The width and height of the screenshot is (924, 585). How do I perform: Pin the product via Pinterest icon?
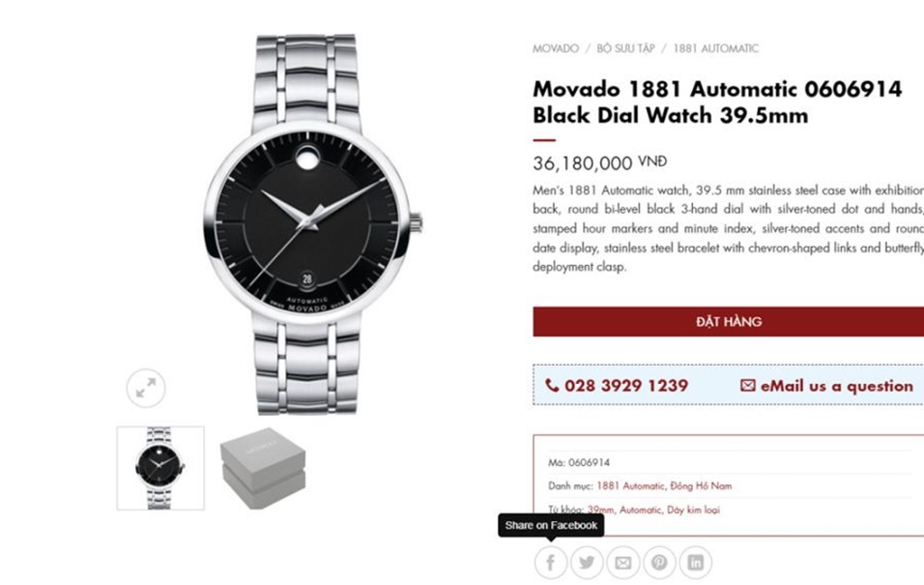tap(659, 563)
